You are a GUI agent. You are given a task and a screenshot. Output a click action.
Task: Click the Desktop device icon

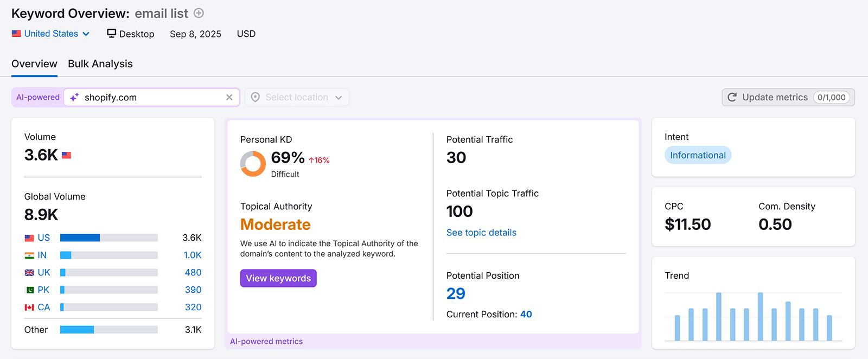point(111,33)
